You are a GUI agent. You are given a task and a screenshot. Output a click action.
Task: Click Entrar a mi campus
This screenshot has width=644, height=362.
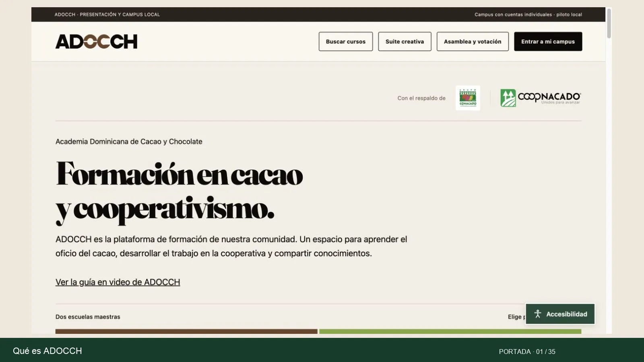548,41
